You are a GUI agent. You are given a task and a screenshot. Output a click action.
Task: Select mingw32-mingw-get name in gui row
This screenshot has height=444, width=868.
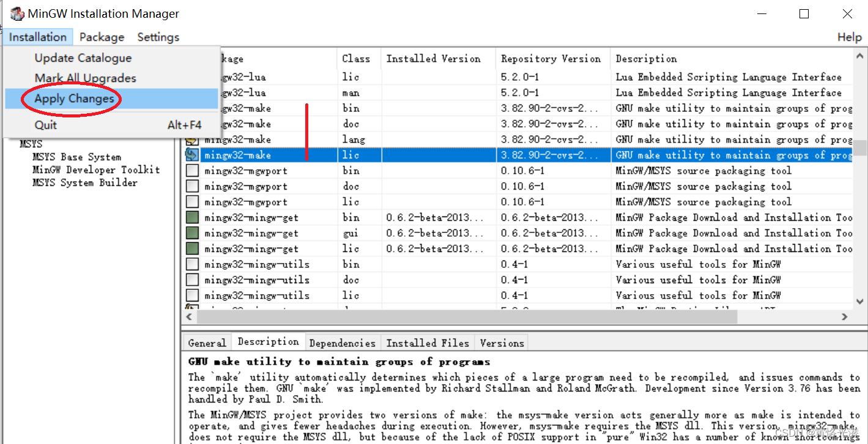point(251,233)
